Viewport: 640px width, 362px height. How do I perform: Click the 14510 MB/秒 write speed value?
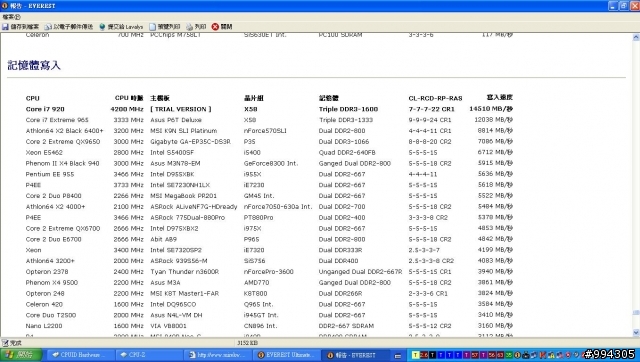(x=491, y=109)
